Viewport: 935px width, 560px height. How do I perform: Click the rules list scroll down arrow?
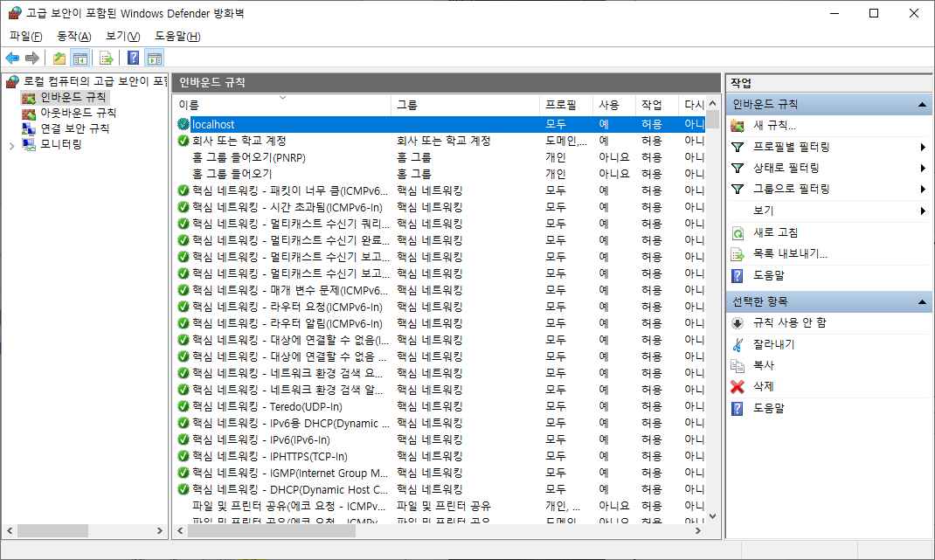(712, 516)
